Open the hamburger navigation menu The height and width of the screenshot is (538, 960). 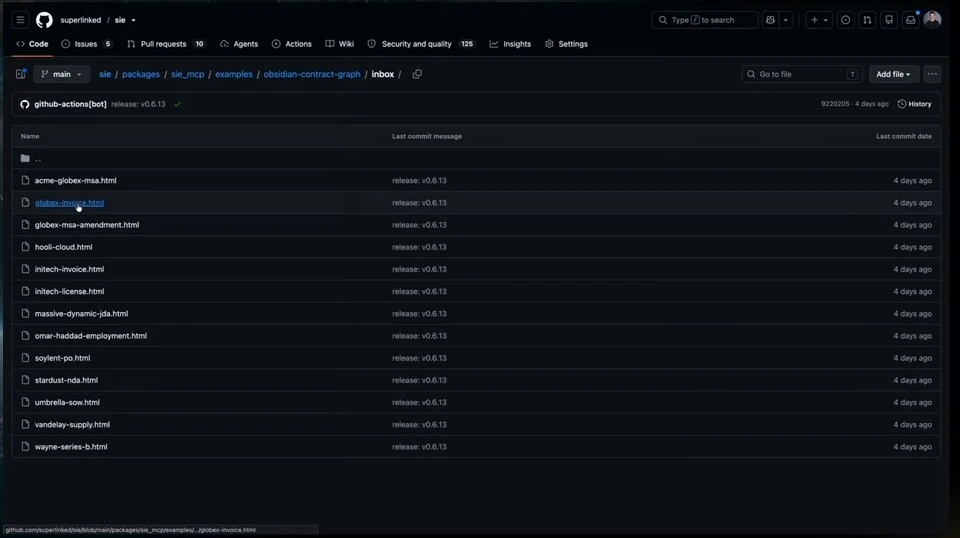coord(20,20)
